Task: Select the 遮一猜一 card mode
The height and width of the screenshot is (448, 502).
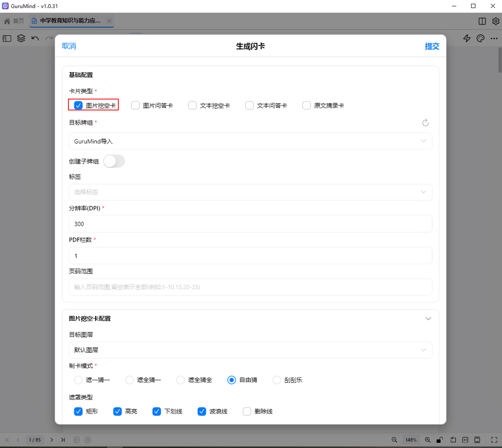Action: click(x=78, y=380)
